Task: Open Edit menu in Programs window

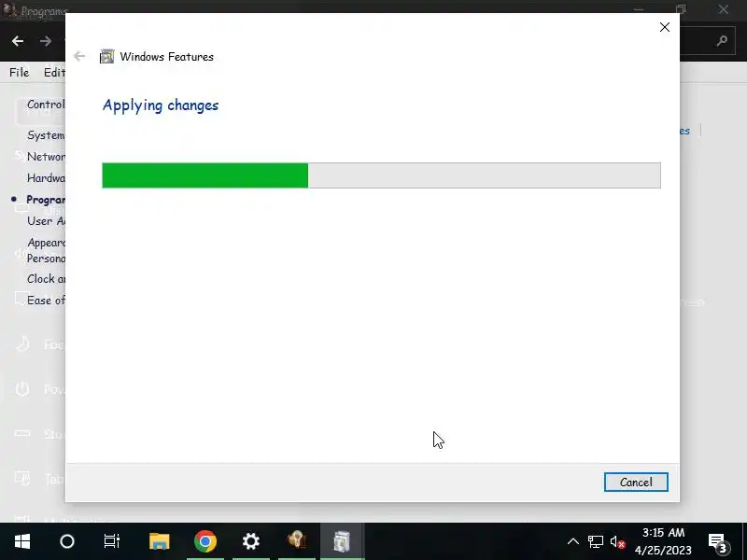Action: click(x=54, y=73)
